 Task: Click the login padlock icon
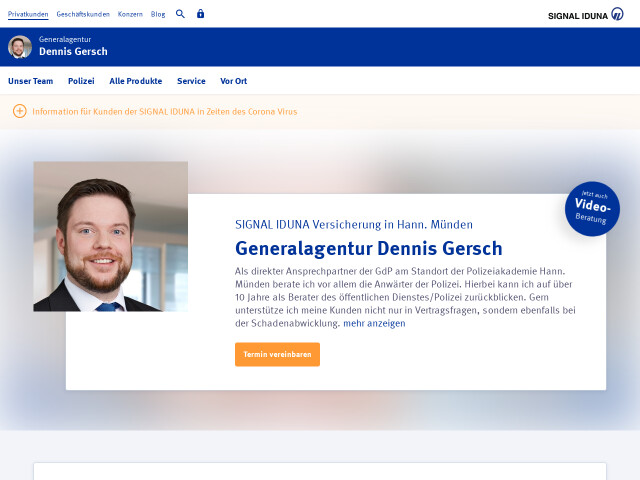pyautogui.click(x=200, y=13)
